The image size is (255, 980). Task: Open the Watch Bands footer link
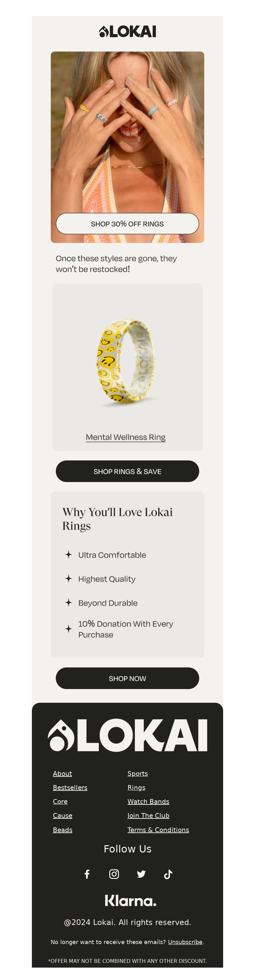[148, 802]
